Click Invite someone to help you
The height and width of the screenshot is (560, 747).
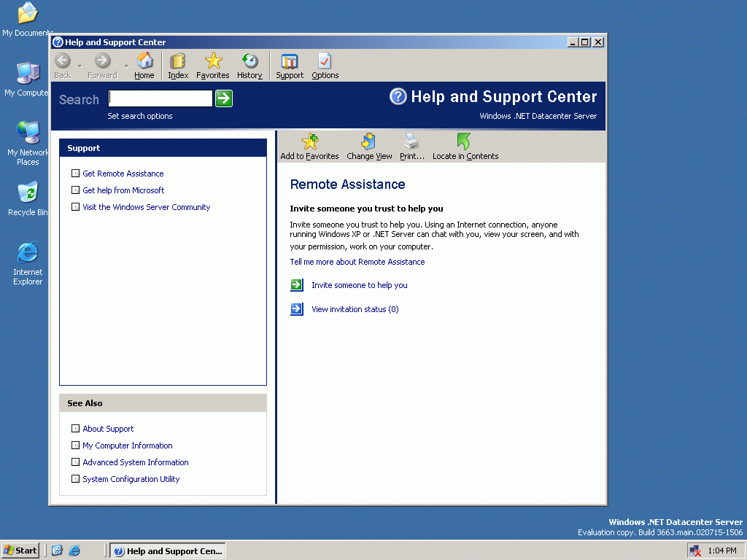[x=359, y=285]
